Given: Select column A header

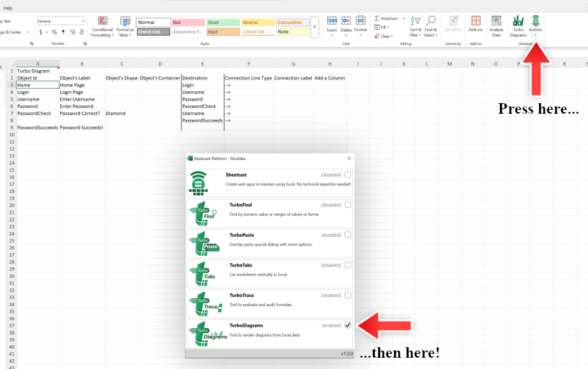Looking at the screenshot, I should [38, 63].
